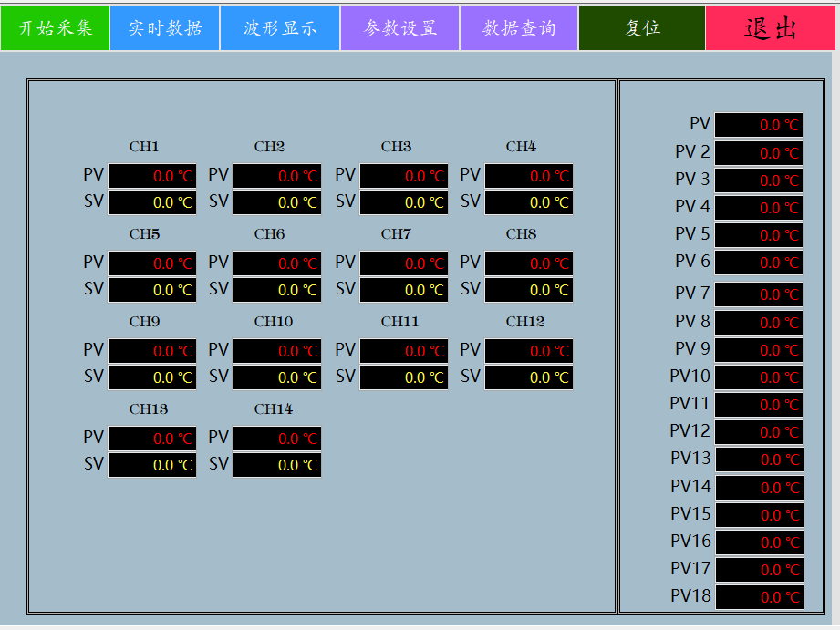
Task: Click CH6 SV setpoint
Action: click(277, 290)
